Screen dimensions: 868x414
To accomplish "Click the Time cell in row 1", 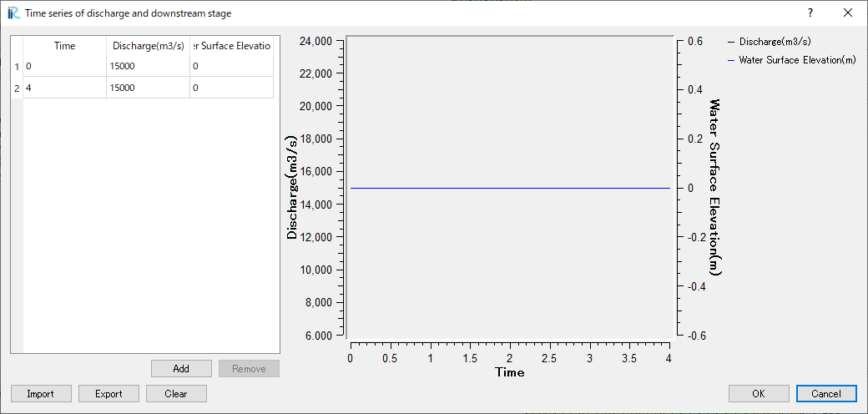I will pyautogui.click(x=64, y=66).
